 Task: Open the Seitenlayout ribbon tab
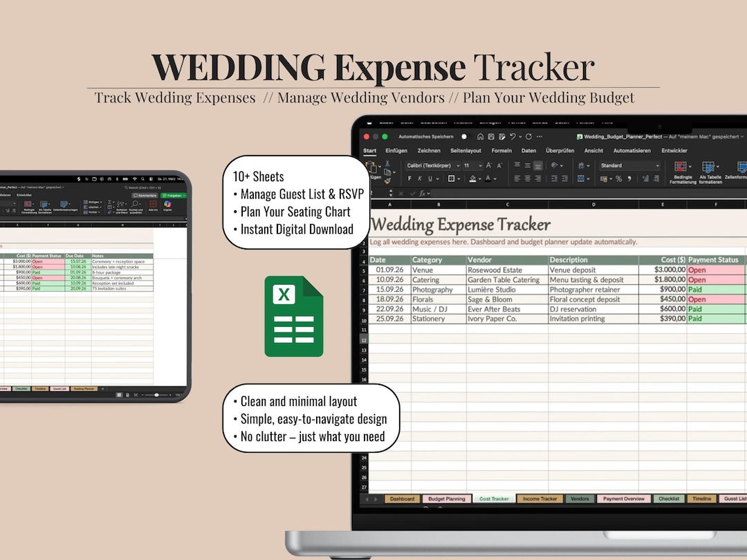tap(466, 151)
